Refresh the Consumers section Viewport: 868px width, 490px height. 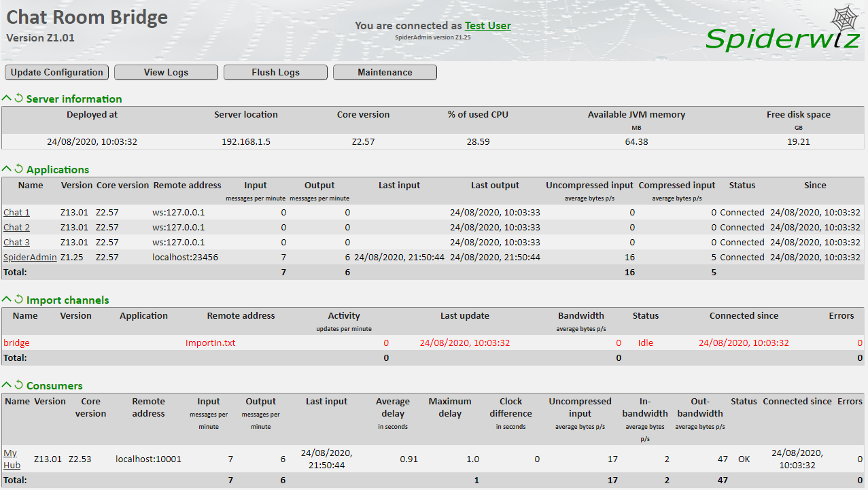point(17,384)
